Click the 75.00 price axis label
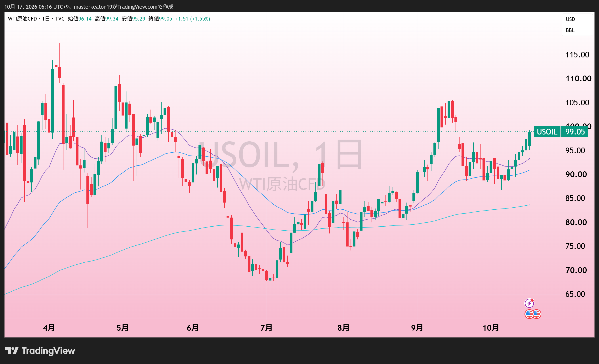The height and width of the screenshot is (364, 599). point(575,246)
